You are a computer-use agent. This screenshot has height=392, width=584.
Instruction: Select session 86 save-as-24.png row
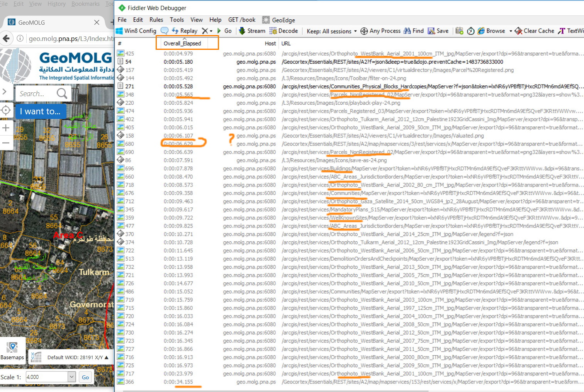[350, 160]
